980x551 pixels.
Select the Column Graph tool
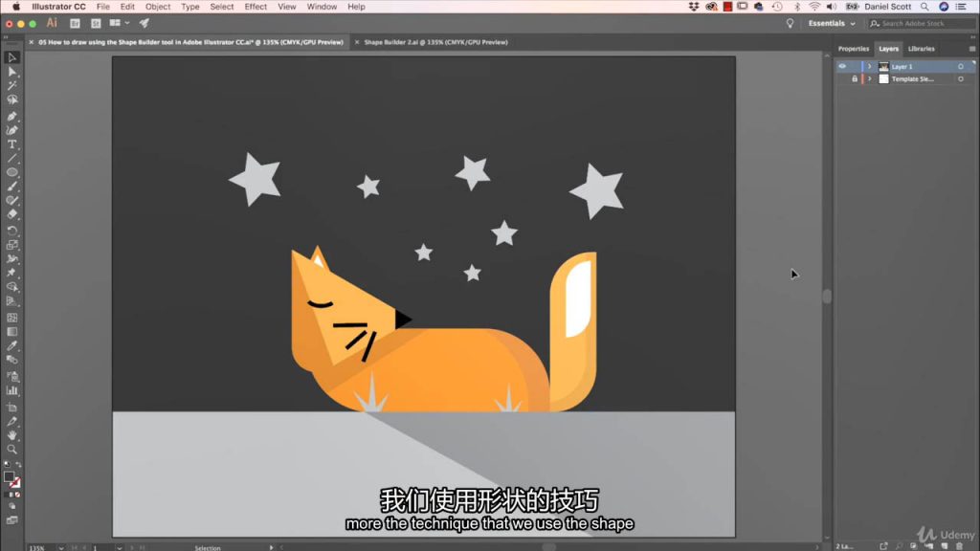[x=11, y=390]
